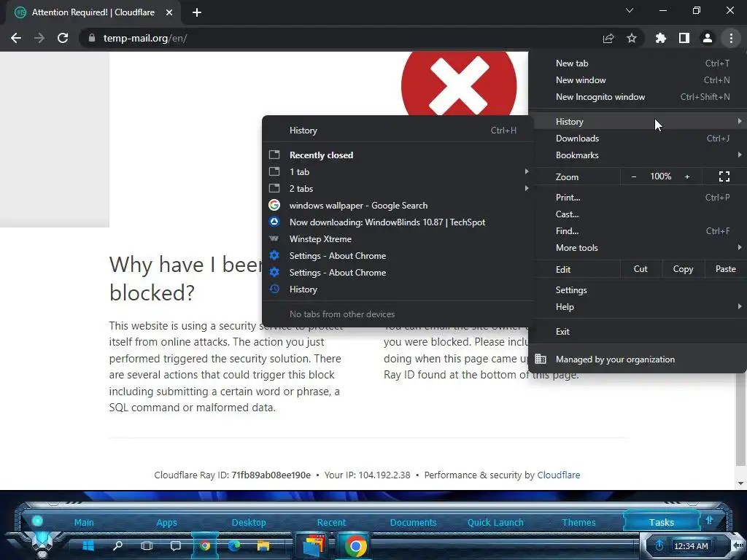Open the taskbar chat icon

[x=176, y=545]
